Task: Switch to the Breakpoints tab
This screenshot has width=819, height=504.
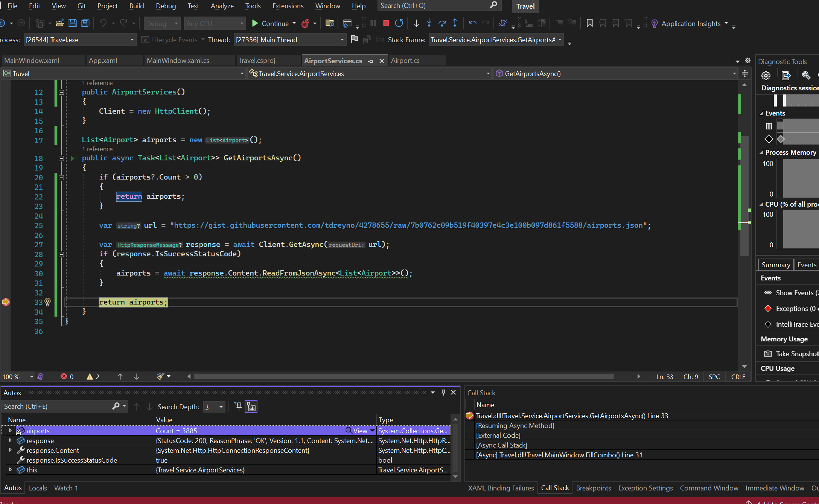Action: point(594,488)
